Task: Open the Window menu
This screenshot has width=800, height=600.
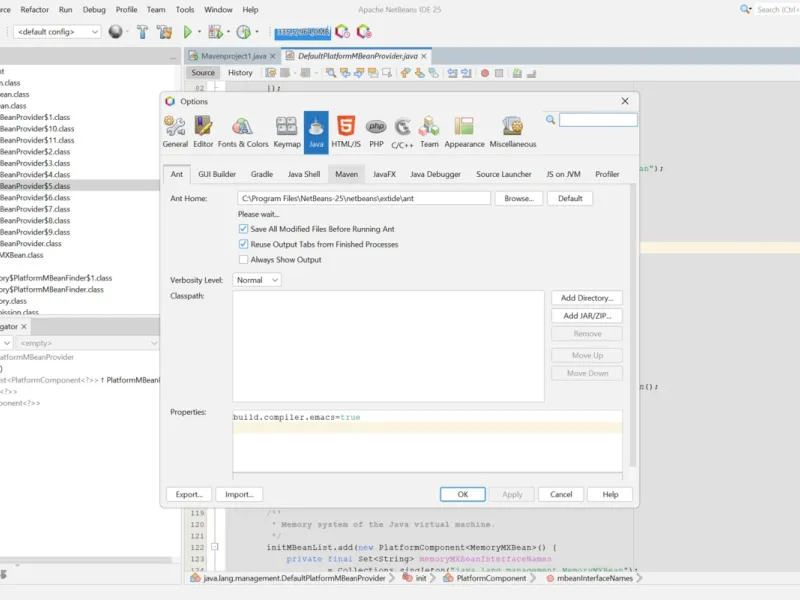Action: click(218, 10)
